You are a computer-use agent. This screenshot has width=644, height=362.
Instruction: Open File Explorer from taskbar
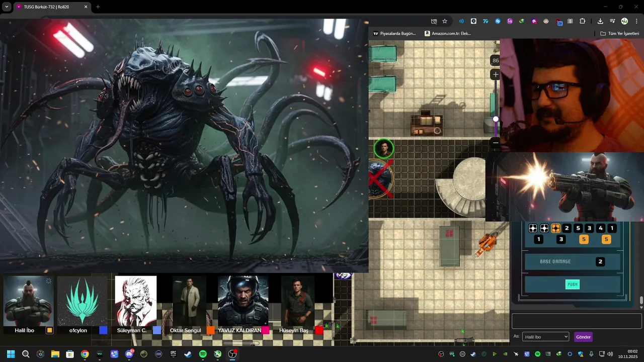point(55,354)
